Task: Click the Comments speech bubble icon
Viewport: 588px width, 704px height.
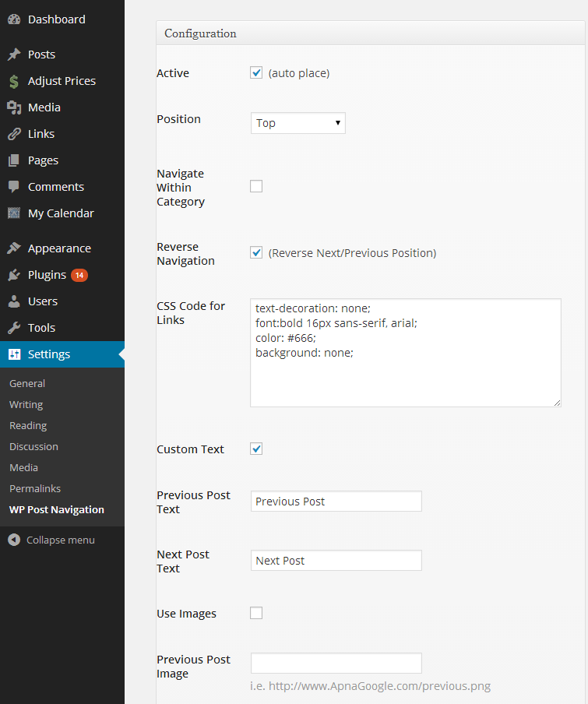Action: pos(14,187)
